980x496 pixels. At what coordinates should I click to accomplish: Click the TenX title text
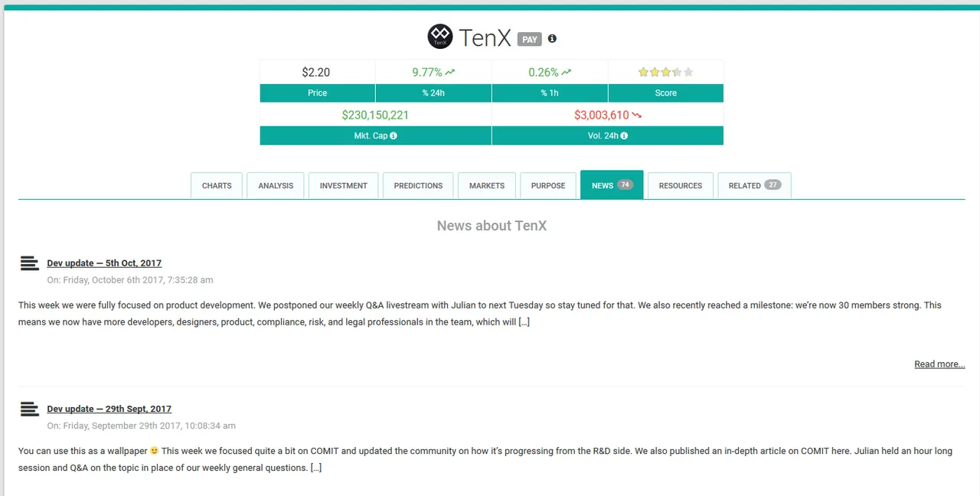pyautogui.click(x=485, y=38)
